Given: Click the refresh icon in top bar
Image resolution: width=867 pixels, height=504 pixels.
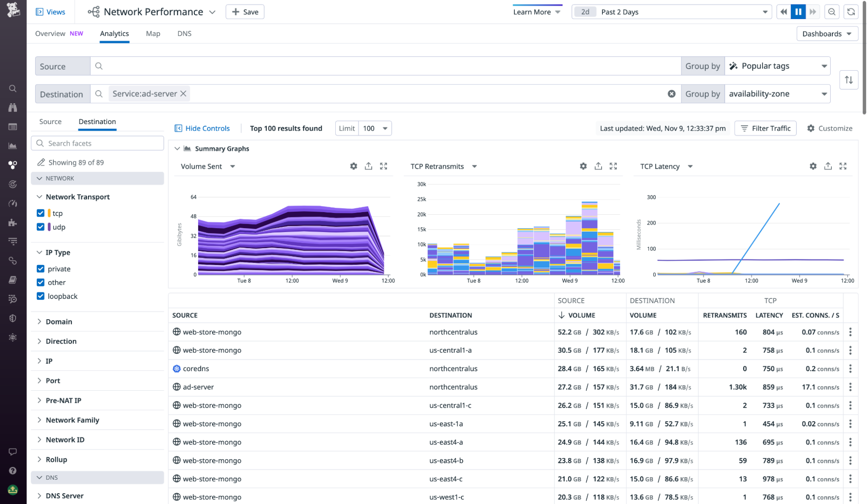Looking at the screenshot, I should click(851, 12).
